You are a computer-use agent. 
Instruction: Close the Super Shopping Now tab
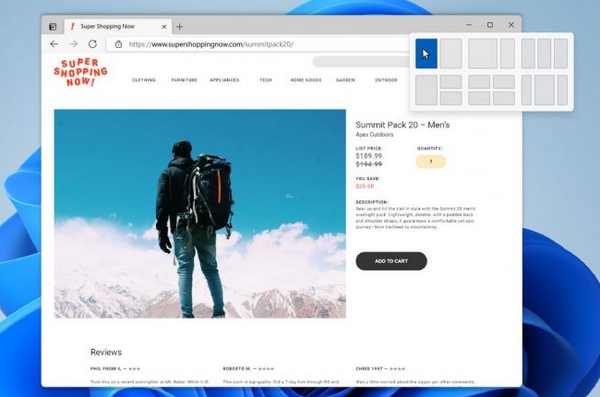click(164, 27)
